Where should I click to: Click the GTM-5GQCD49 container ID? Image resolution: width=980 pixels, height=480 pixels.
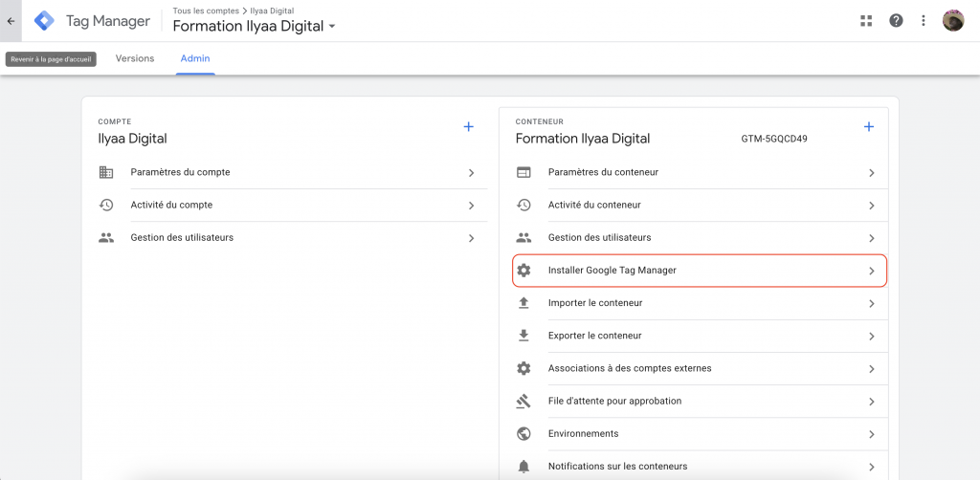click(x=774, y=139)
